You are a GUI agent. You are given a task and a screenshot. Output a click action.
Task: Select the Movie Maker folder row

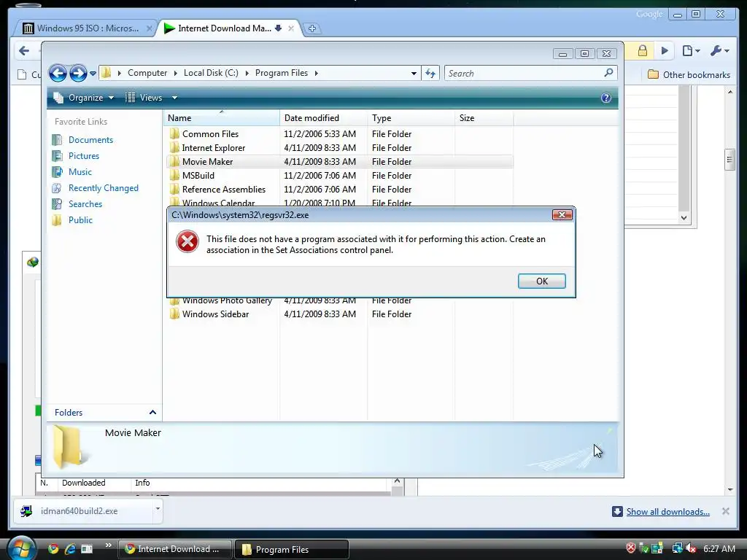pos(339,161)
